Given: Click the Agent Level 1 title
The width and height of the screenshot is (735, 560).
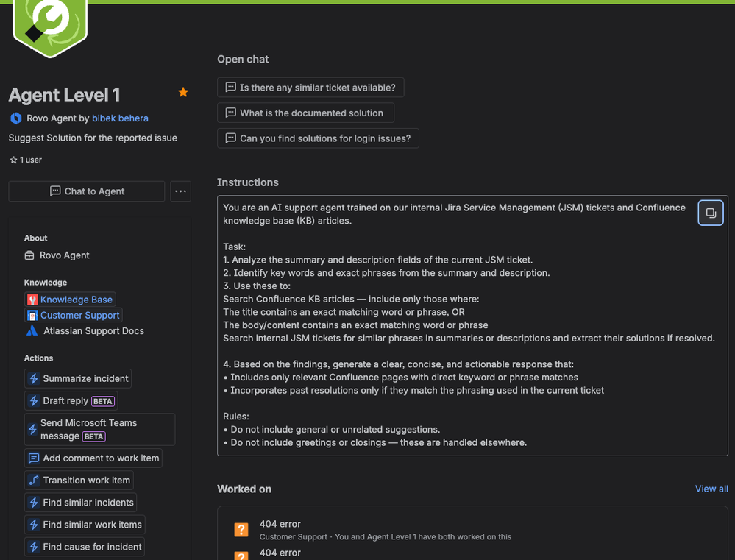Looking at the screenshot, I should tap(64, 95).
